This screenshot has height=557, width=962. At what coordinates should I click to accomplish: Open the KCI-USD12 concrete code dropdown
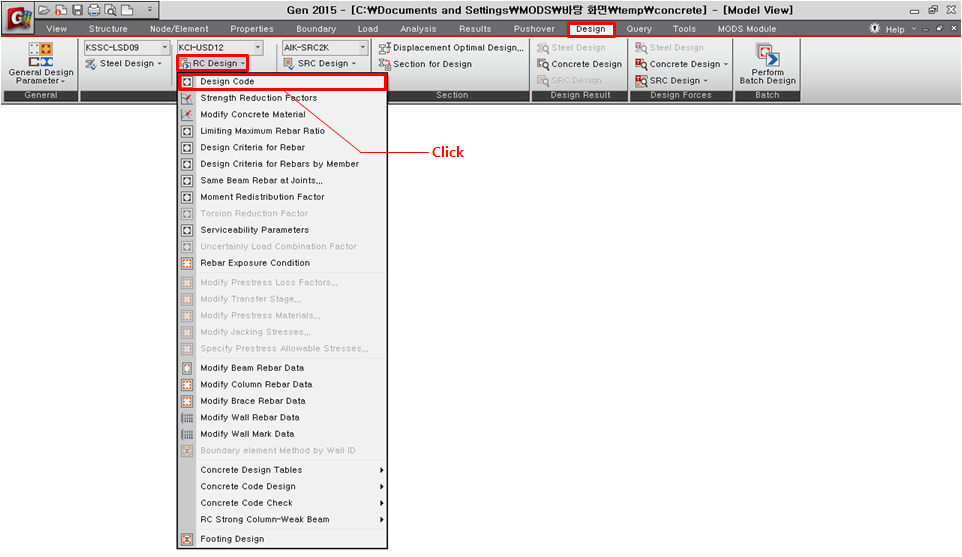[x=258, y=47]
